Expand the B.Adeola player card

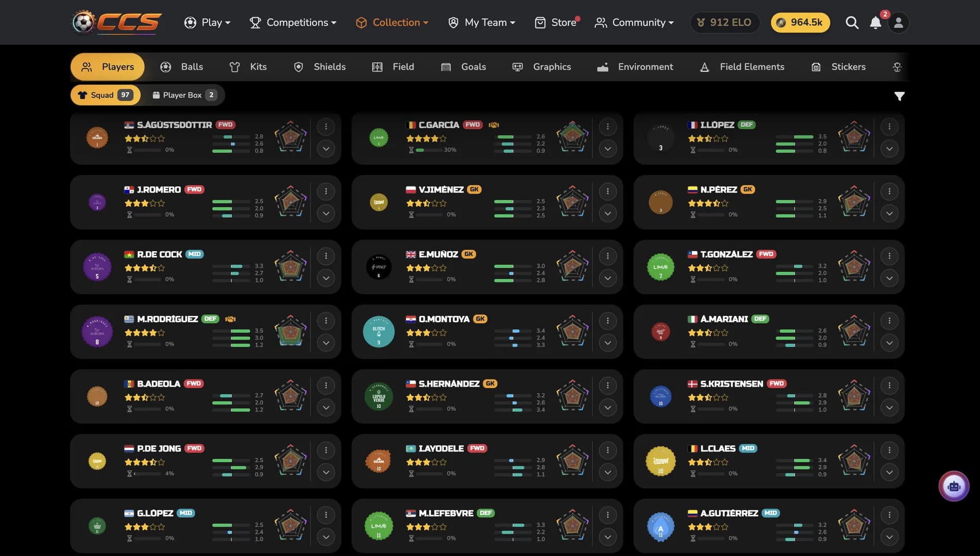click(x=326, y=408)
